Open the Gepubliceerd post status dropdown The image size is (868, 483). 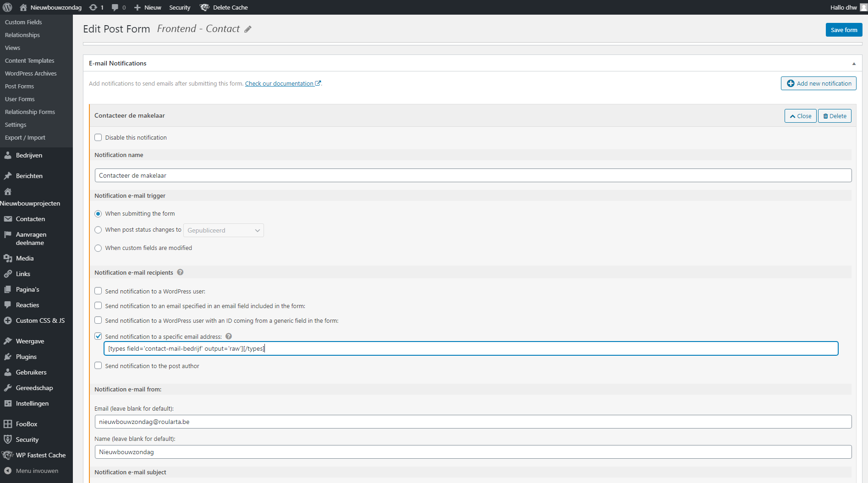(223, 230)
